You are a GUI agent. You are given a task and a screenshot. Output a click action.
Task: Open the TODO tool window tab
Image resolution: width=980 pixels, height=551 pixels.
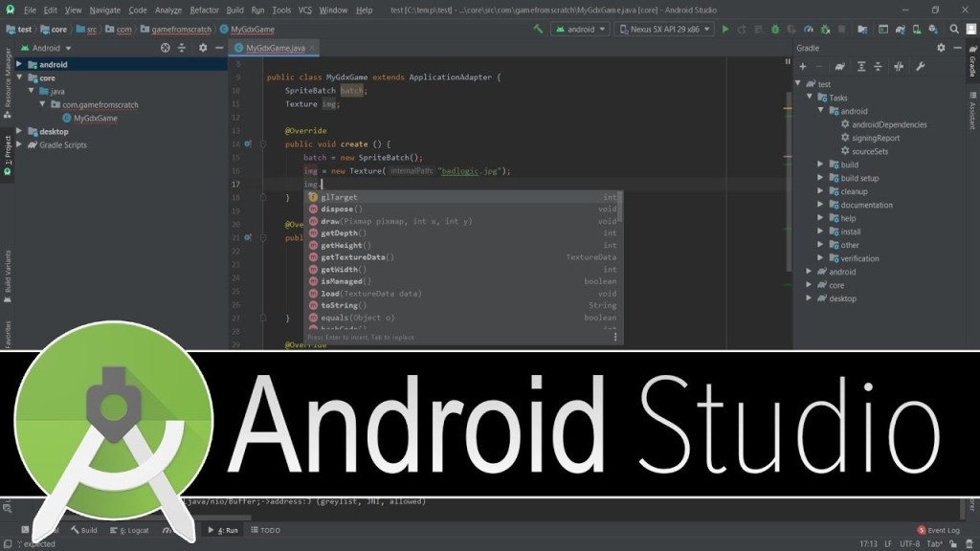click(266, 530)
